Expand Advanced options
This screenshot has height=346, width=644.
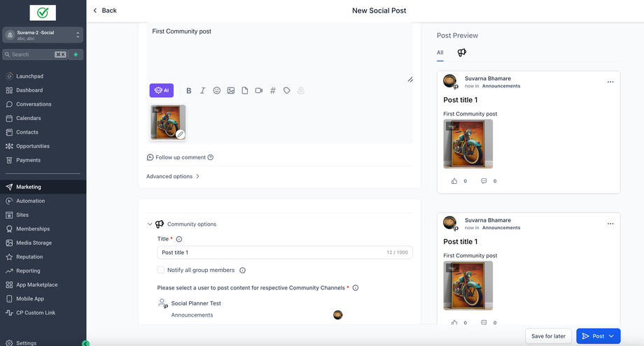point(173,176)
